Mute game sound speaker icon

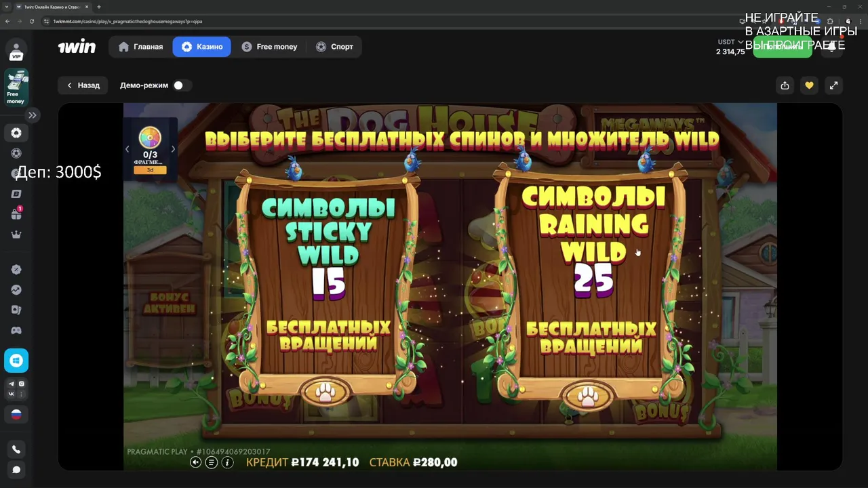pos(195,462)
